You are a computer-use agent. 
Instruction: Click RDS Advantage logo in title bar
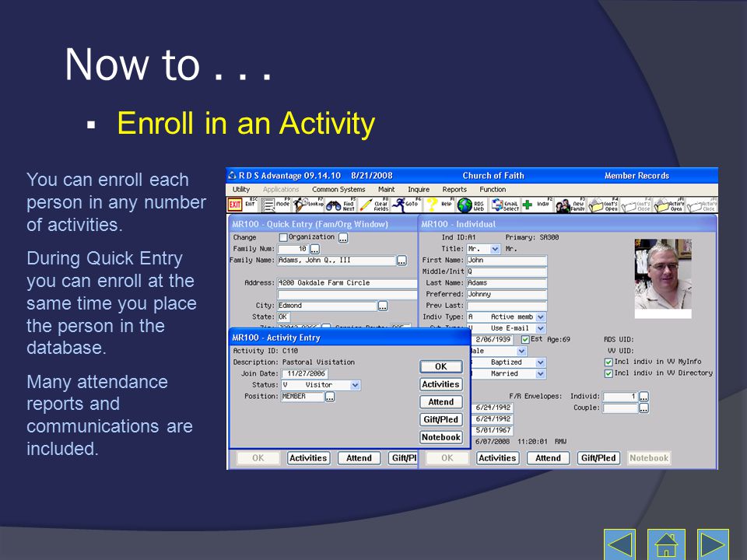pos(232,175)
